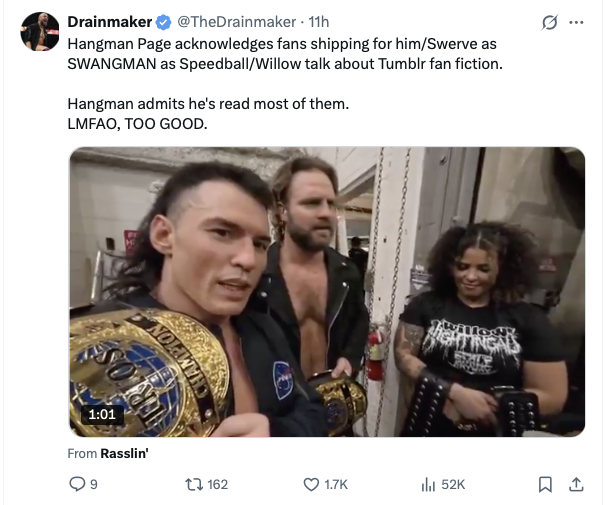The height and width of the screenshot is (505, 614).
Task: Like the post with the heart icon
Action: (x=311, y=485)
